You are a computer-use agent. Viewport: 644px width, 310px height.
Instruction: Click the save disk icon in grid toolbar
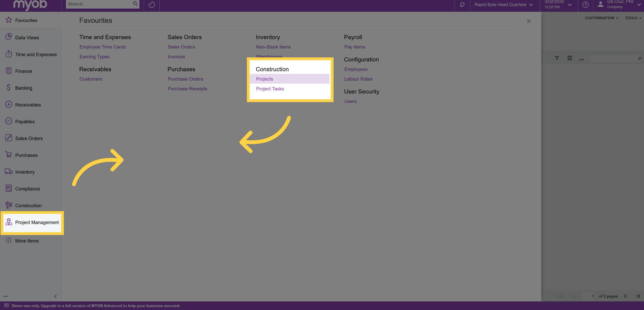pyautogui.click(x=570, y=58)
